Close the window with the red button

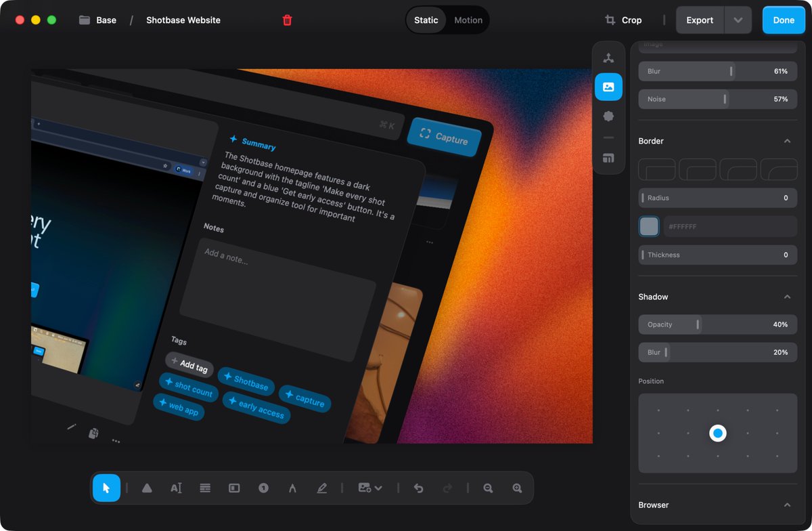point(20,20)
